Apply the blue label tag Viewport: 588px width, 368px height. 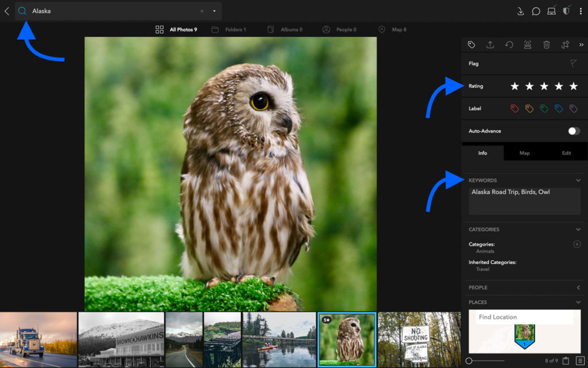pos(559,109)
